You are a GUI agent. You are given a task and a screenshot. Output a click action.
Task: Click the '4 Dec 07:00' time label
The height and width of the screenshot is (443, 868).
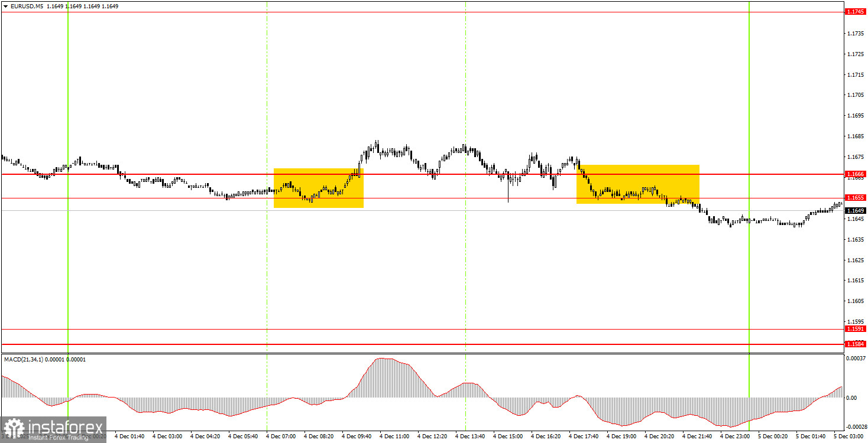click(x=280, y=437)
